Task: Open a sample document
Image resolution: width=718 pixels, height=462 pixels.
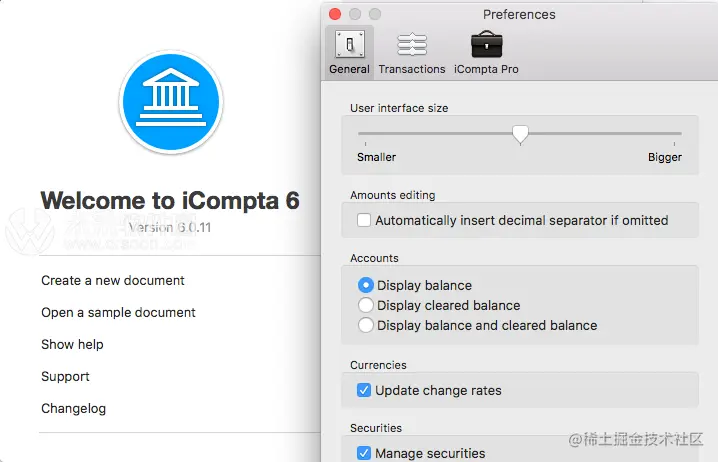Action: [x=118, y=312]
